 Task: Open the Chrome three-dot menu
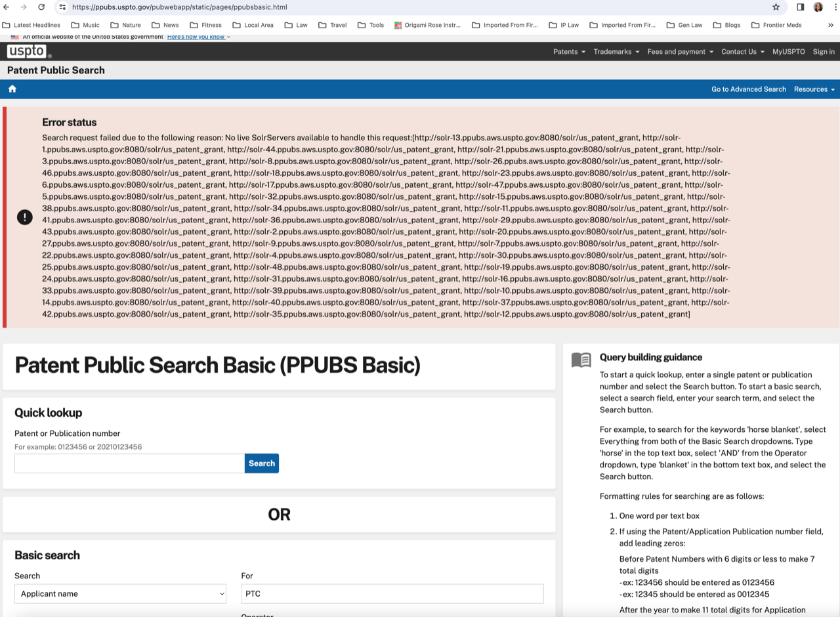pos(835,7)
